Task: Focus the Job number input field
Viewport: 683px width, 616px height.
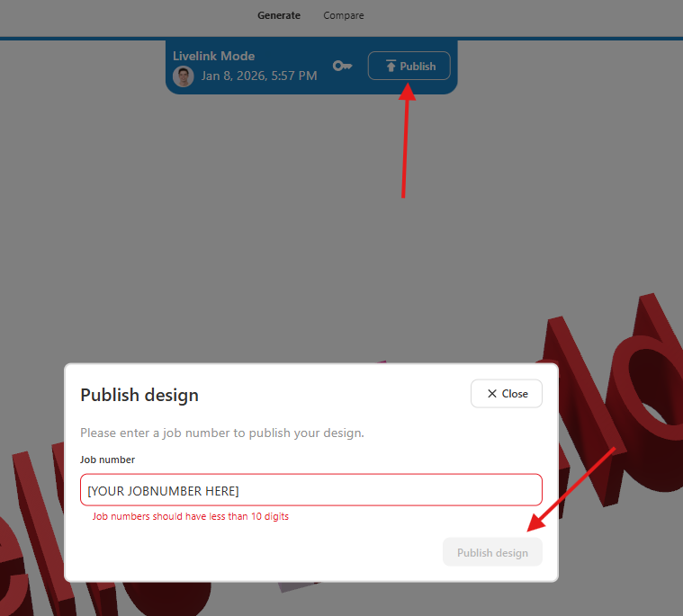Action: tap(310, 490)
